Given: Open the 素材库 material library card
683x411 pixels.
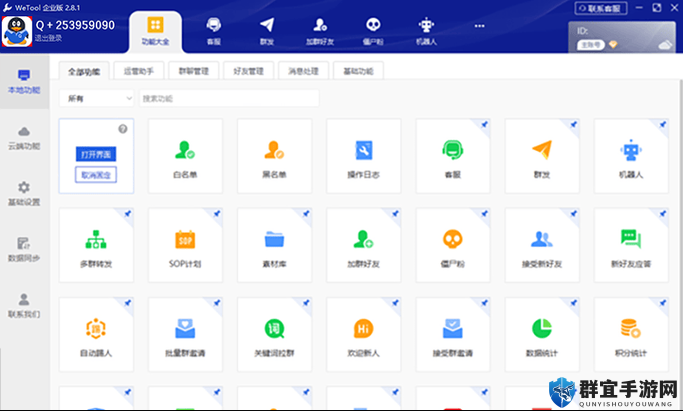Looking at the screenshot, I should pyautogui.click(x=274, y=245).
